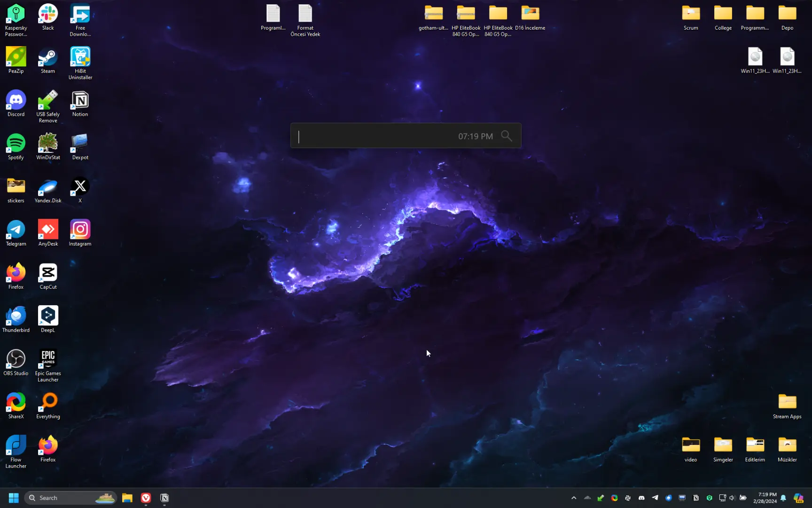Click the Scrum folder
Screen dimensions: 812x508
click(x=691, y=17)
